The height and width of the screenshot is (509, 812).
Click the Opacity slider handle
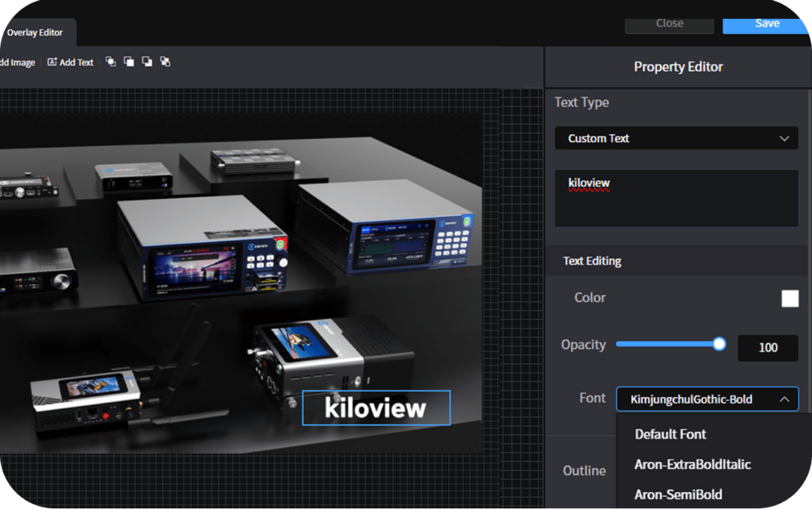click(719, 344)
